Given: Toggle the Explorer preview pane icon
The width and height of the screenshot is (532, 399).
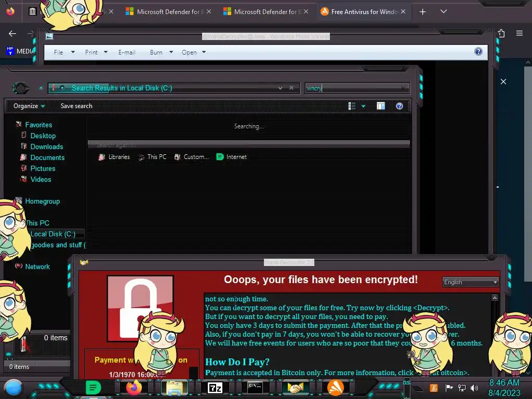Looking at the screenshot, I should click(x=381, y=106).
